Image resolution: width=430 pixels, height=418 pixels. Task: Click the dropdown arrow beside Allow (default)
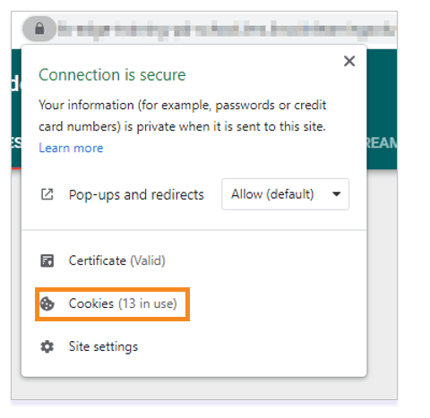pyautogui.click(x=336, y=194)
